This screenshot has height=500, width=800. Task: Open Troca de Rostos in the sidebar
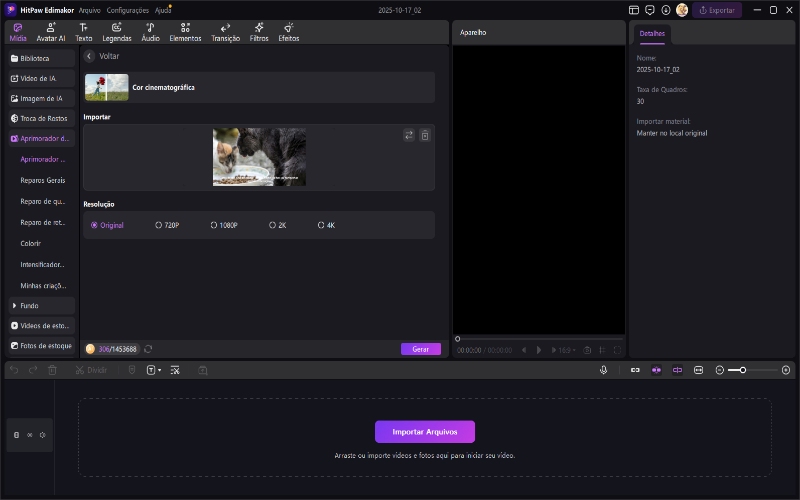tap(42, 118)
